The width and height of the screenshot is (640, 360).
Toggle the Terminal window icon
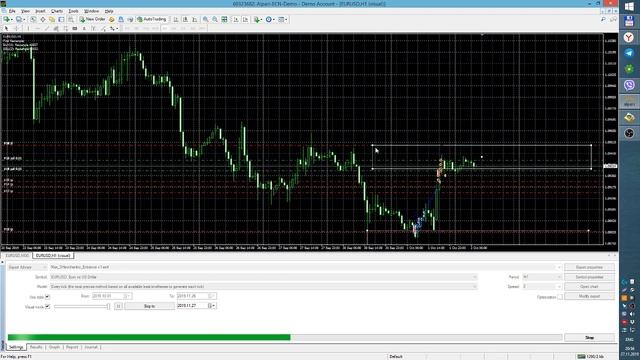(61, 19)
